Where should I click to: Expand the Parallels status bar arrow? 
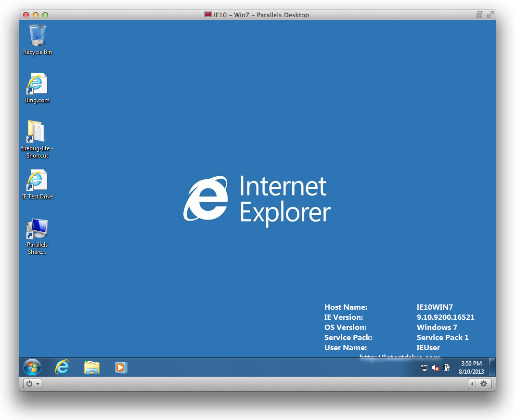pos(472,383)
